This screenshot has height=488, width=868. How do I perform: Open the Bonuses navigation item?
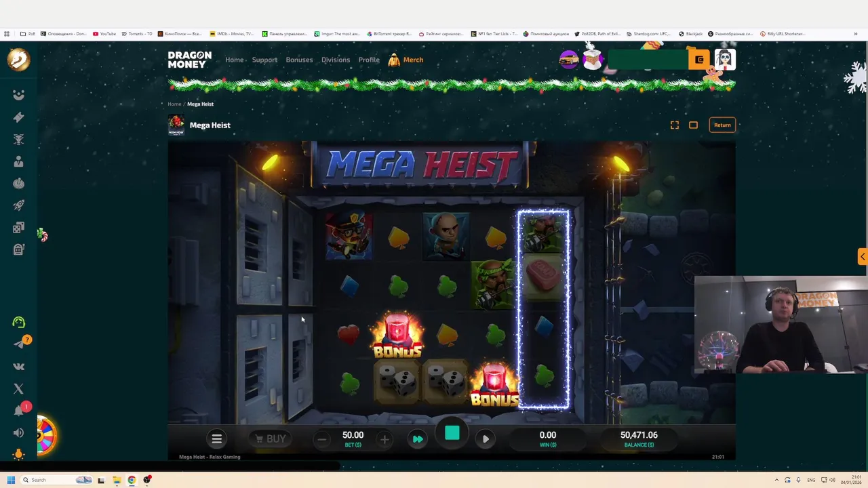point(299,60)
